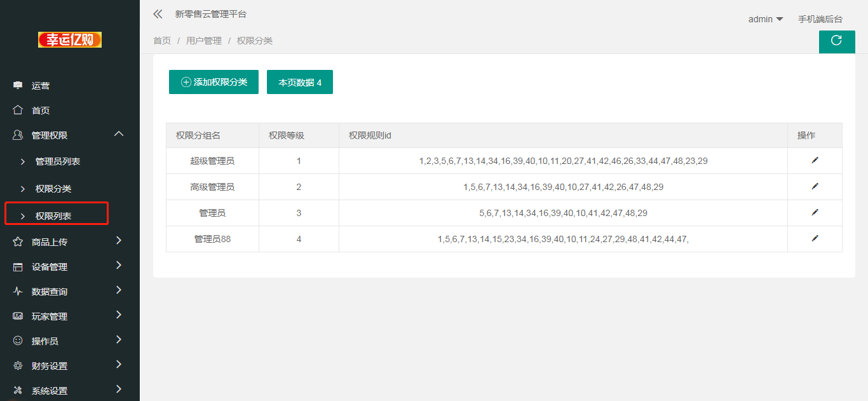Open 首页 in the sidebar

pos(41,111)
